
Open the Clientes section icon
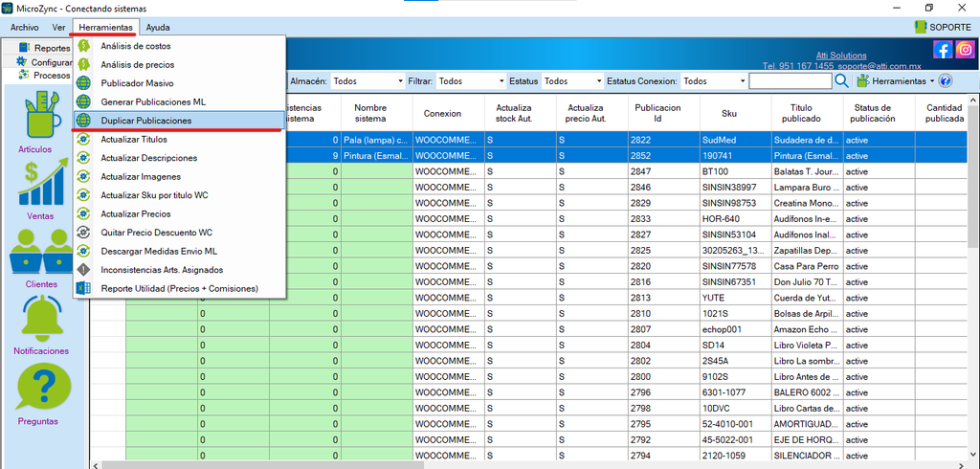tap(41, 251)
